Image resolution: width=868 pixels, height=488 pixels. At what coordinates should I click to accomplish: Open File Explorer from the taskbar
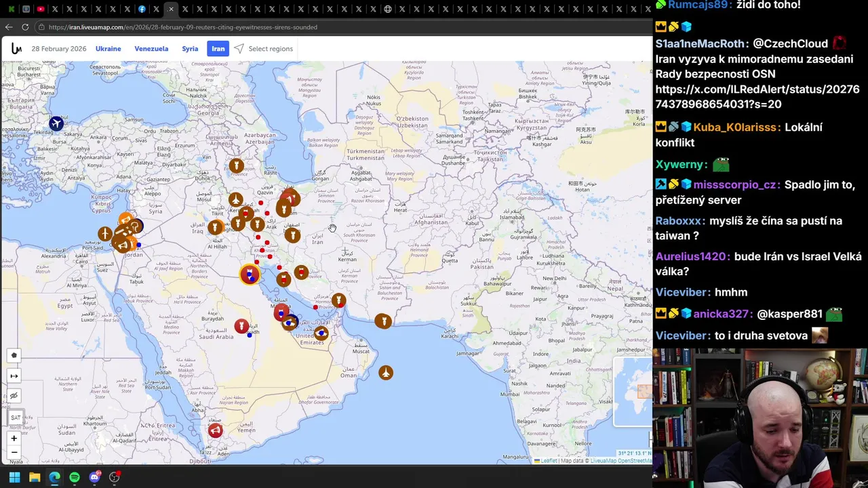coord(35,477)
